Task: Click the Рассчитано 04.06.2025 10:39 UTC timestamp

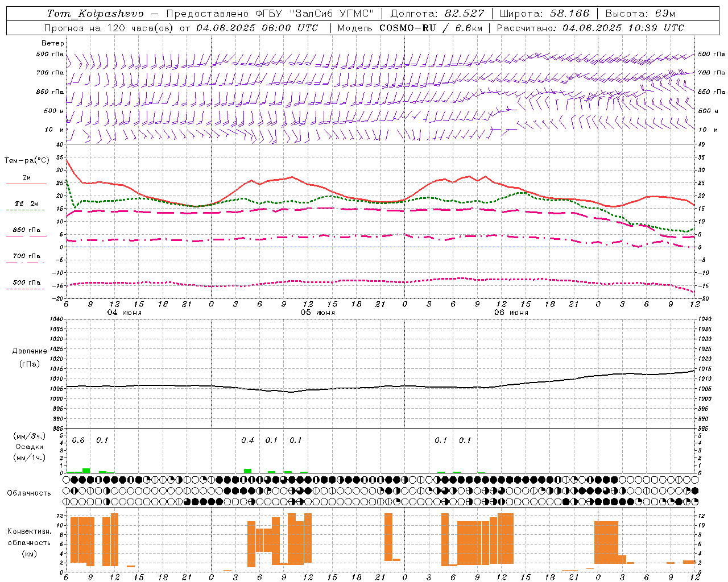Action: click(590, 28)
